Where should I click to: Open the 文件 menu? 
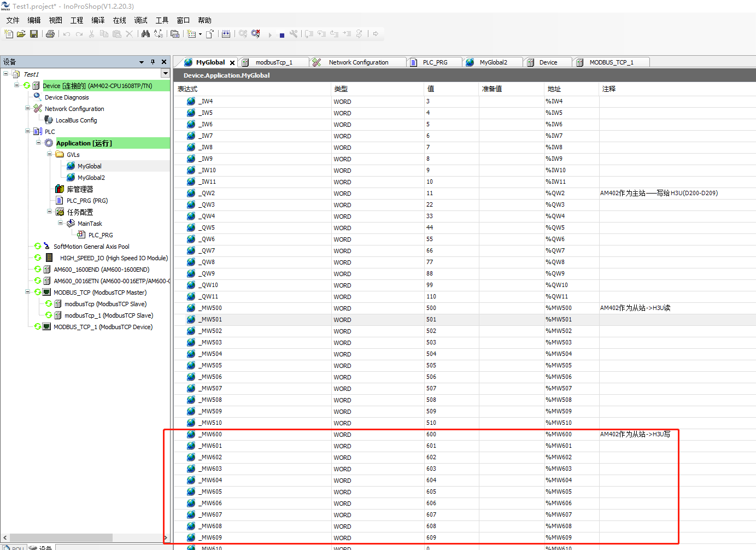coord(13,20)
